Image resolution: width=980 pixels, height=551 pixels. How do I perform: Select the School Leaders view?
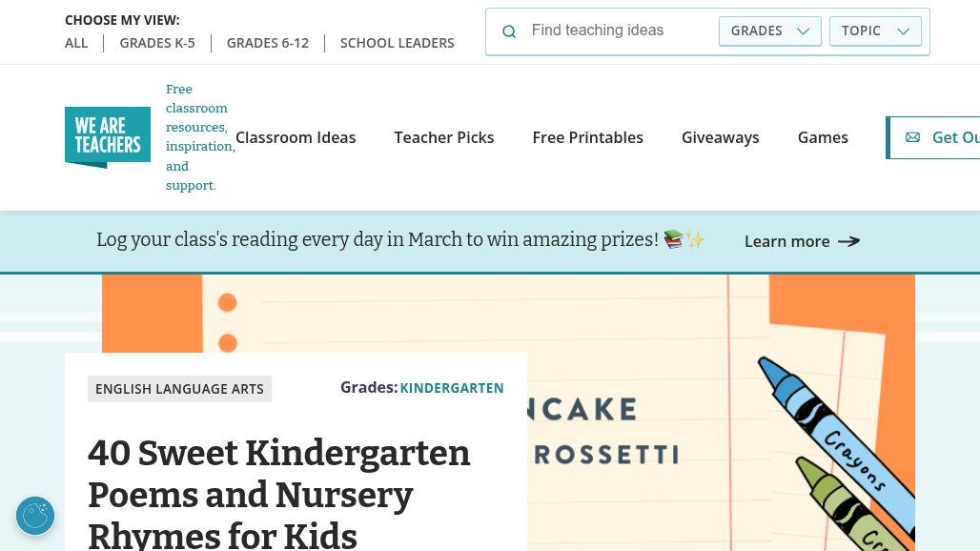397,43
